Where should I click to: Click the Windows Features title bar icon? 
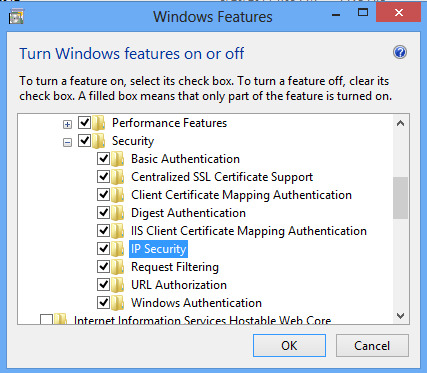click(16, 17)
